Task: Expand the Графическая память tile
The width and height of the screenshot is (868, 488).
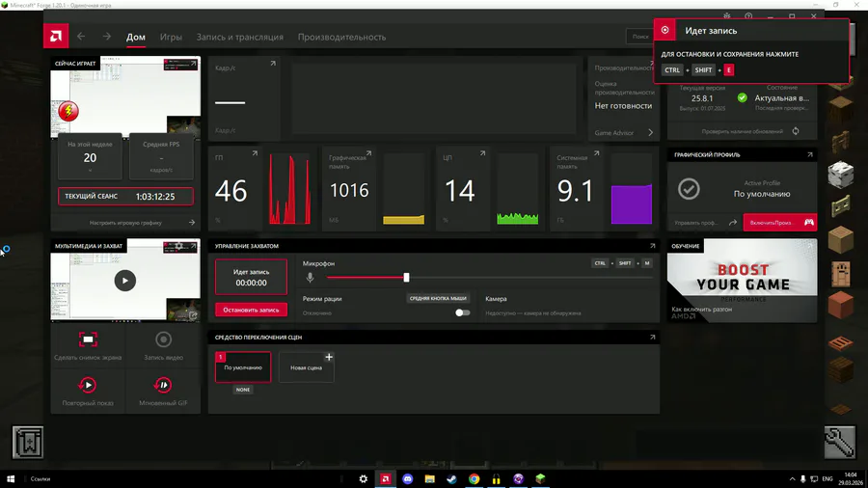Action: click(x=368, y=153)
